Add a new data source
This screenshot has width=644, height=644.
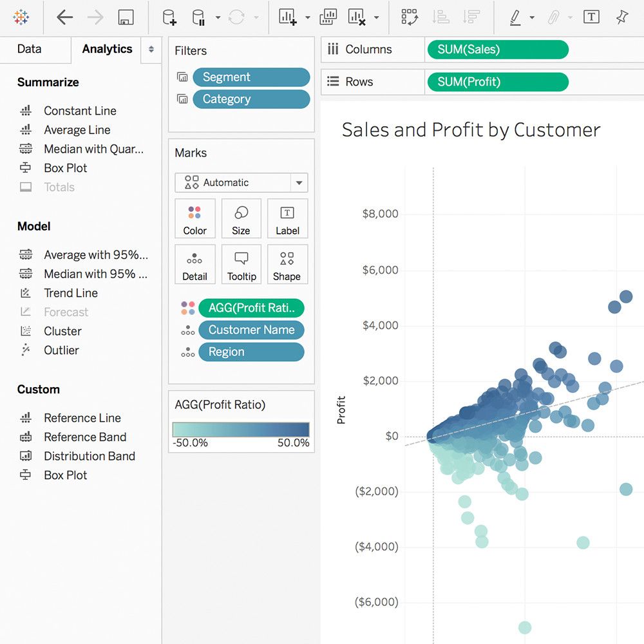169,17
